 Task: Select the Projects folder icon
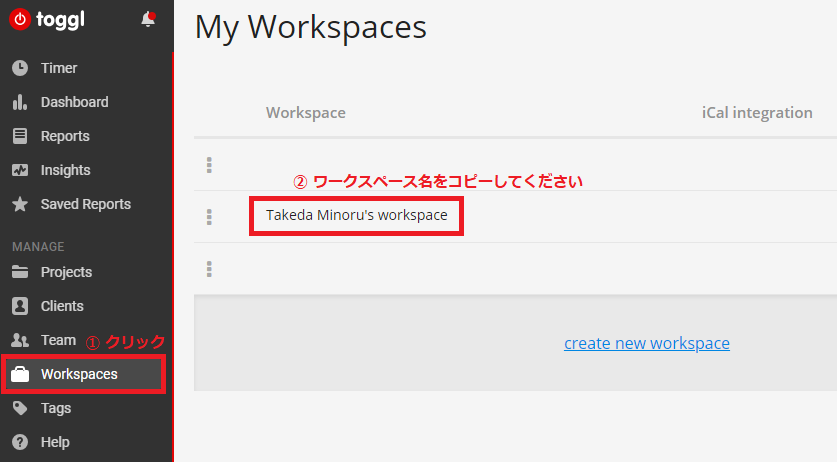click(20, 272)
